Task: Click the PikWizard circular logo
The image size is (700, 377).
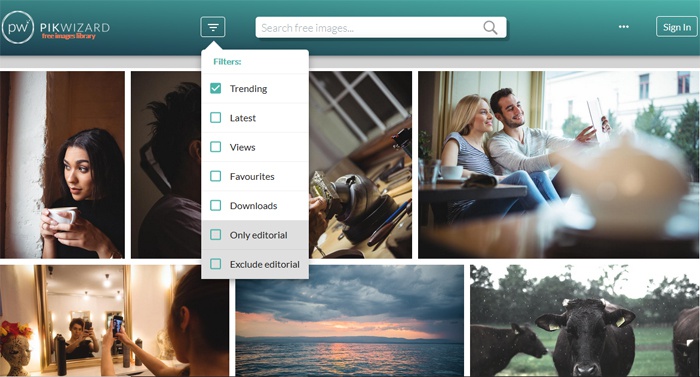Action: [18, 28]
